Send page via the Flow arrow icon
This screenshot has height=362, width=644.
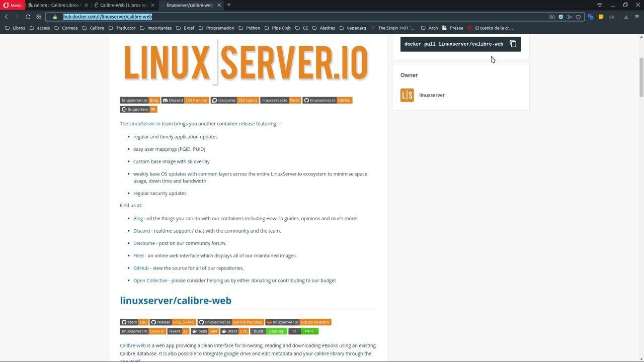tap(570, 17)
